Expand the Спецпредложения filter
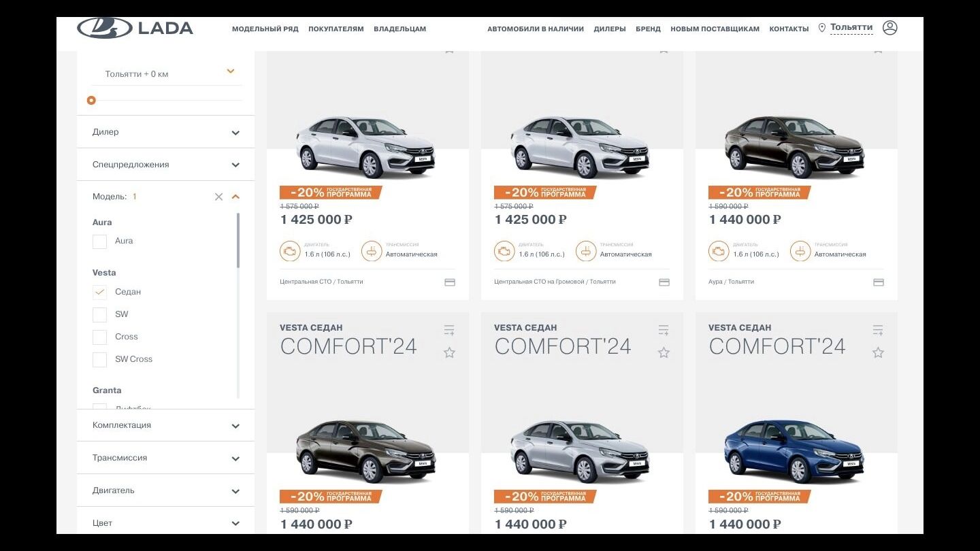The height and width of the screenshot is (551, 980). (165, 165)
